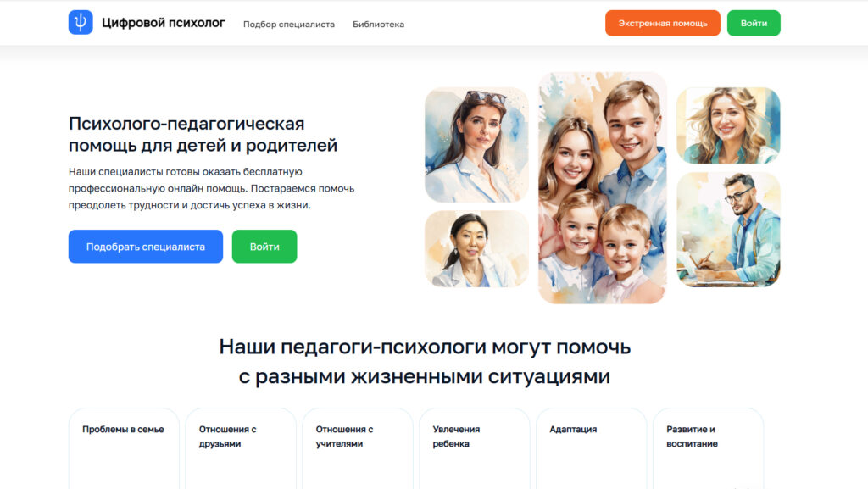Image resolution: width=868 pixels, height=489 pixels.
Task: Select the Проблемы в семье card
Action: pos(124,448)
